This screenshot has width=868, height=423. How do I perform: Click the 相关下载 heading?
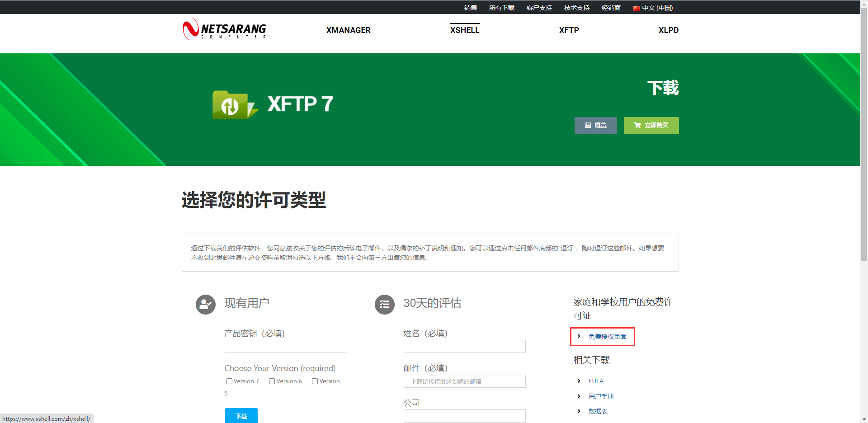(592, 360)
